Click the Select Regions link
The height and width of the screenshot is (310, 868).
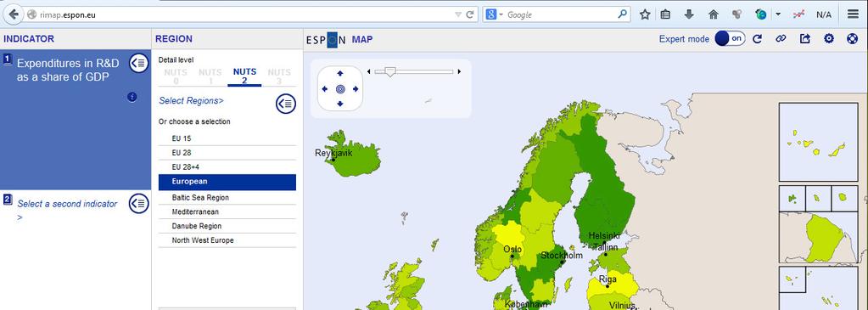tap(191, 101)
